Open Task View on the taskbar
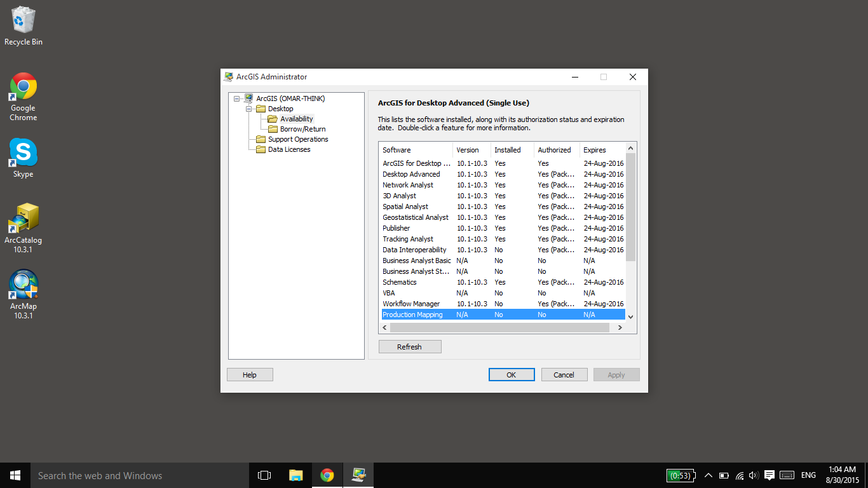The width and height of the screenshot is (868, 488). [264, 475]
